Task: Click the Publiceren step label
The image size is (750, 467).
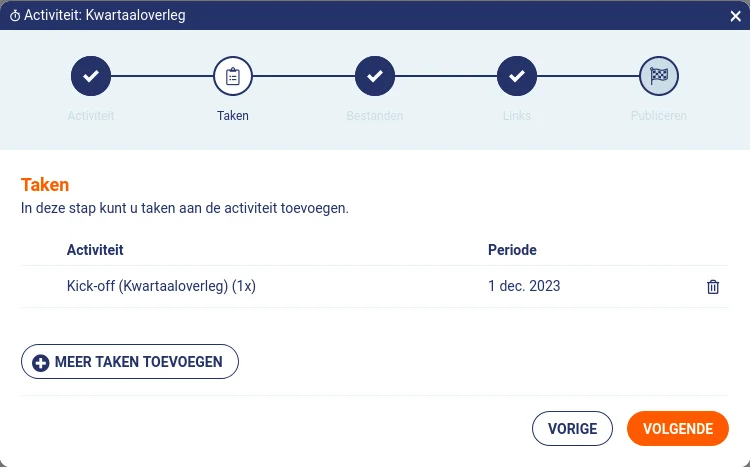Action: click(659, 116)
